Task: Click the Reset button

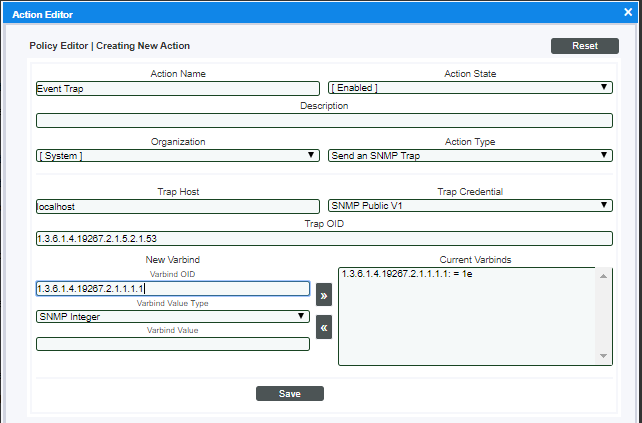Action: click(x=584, y=46)
